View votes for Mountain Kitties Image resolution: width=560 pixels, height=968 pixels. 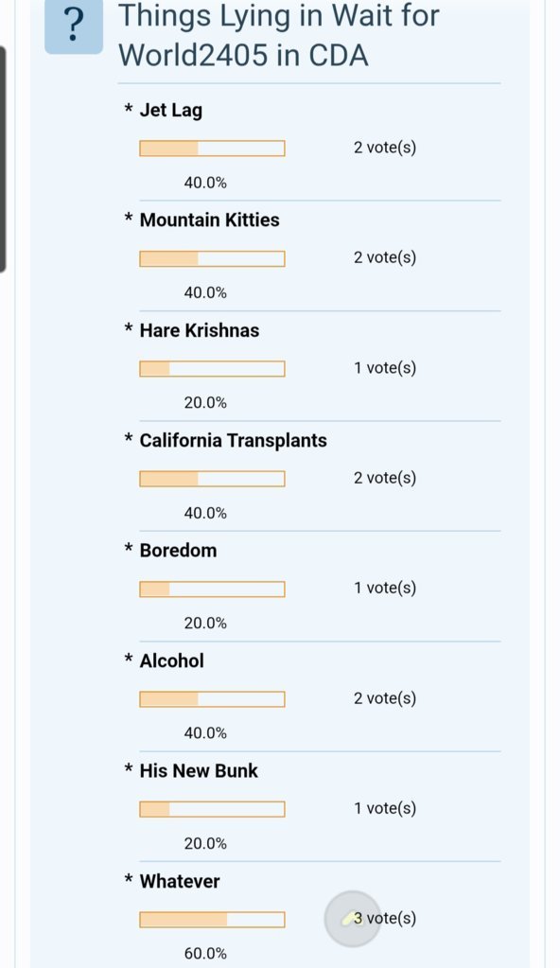(x=385, y=257)
